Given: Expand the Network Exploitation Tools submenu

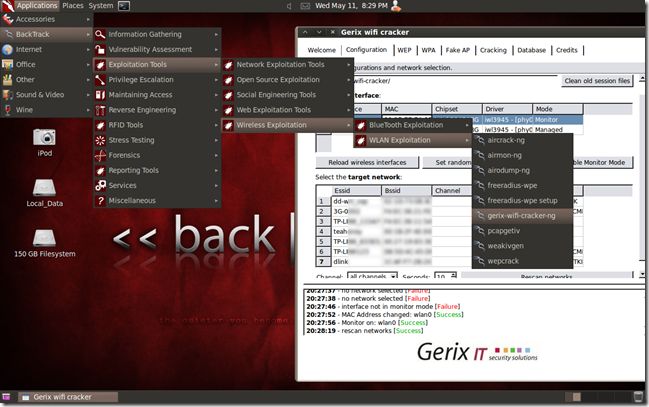Looking at the screenshot, I should (x=287, y=65).
